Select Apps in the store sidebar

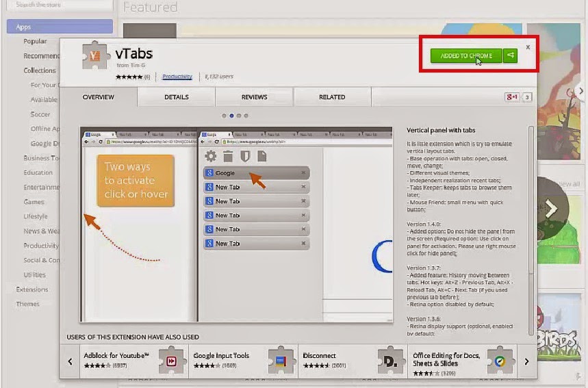point(60,27)
